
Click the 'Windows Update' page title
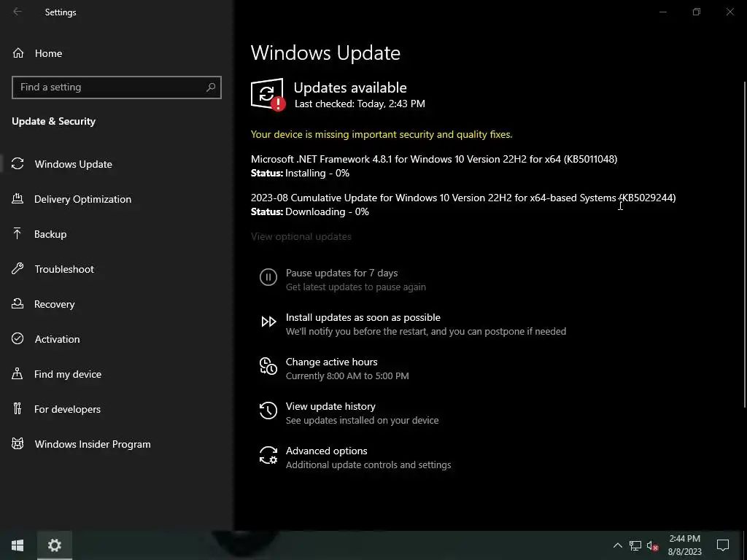pos(325,52)
